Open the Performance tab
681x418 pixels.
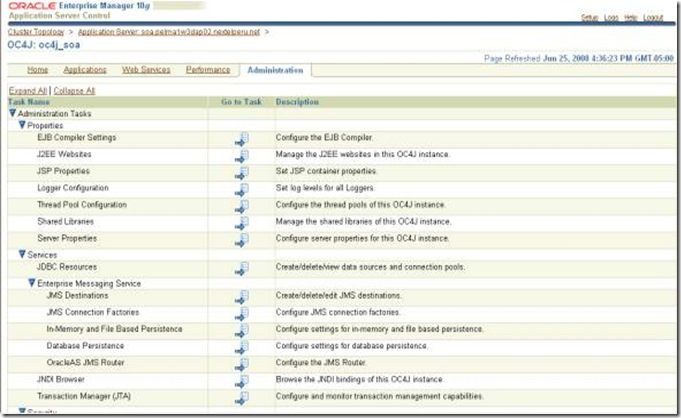coord(208,70)
